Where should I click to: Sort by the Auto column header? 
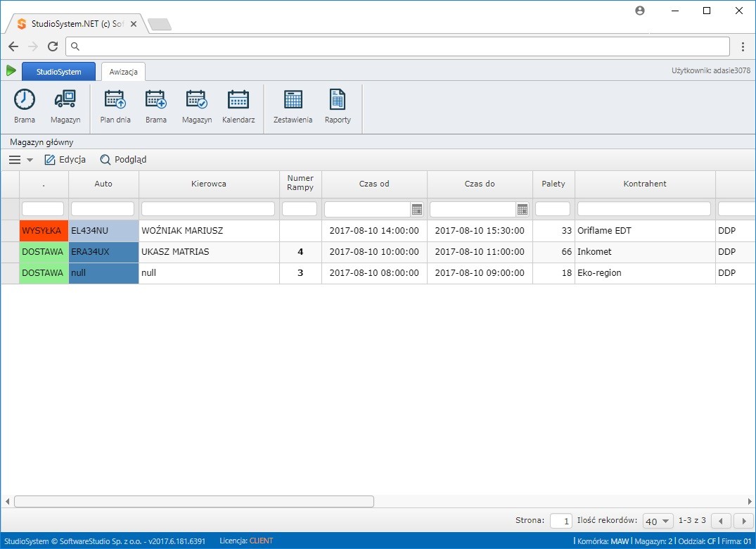click(x=103, y=184)
